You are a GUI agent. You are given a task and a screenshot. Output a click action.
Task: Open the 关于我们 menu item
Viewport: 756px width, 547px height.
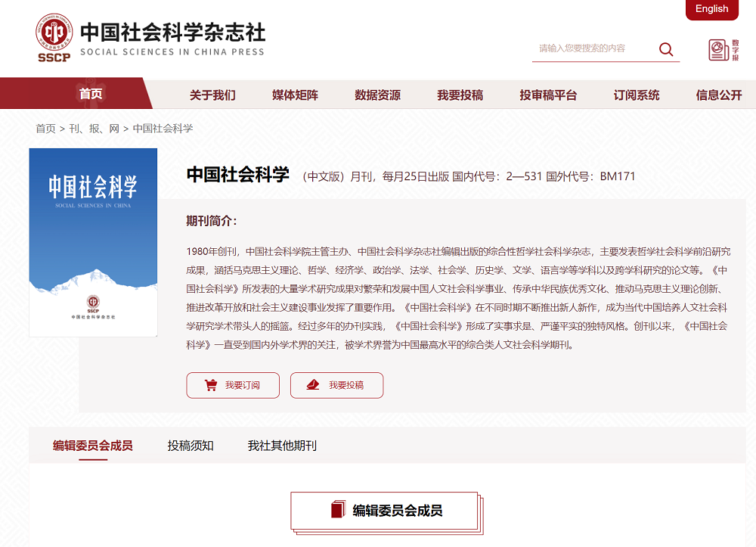pos(214,93)
